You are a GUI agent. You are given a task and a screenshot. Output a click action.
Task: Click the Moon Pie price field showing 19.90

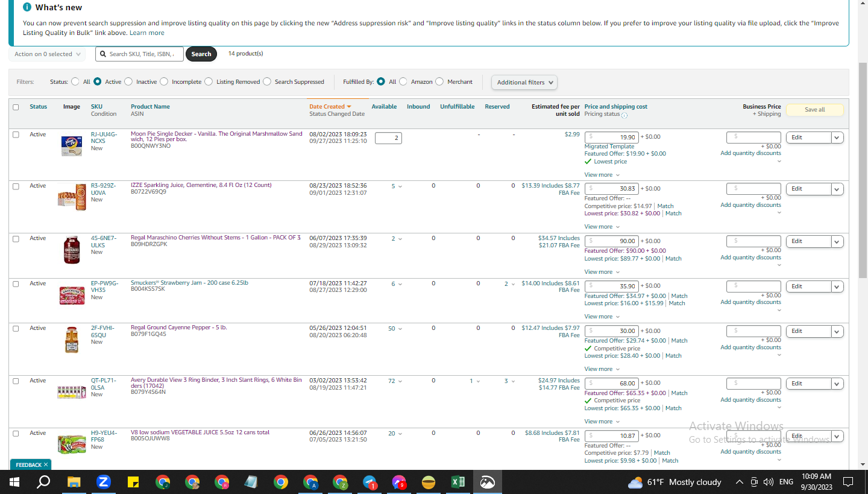pos(611,138)
